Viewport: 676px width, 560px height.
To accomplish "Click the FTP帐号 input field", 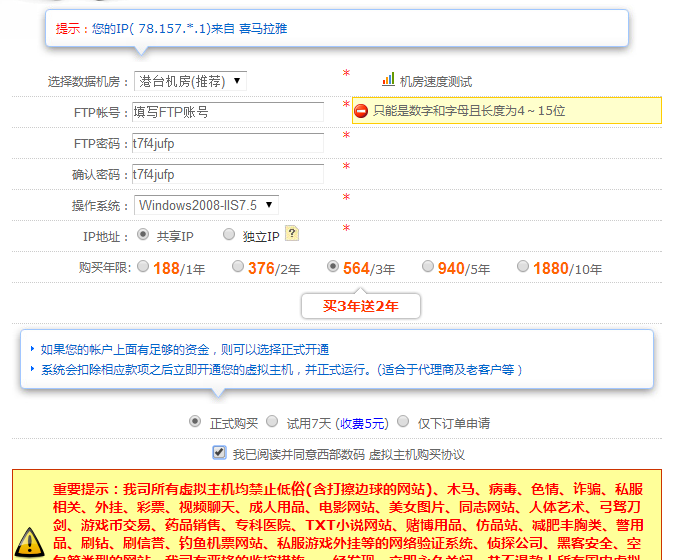I will 228,112.
